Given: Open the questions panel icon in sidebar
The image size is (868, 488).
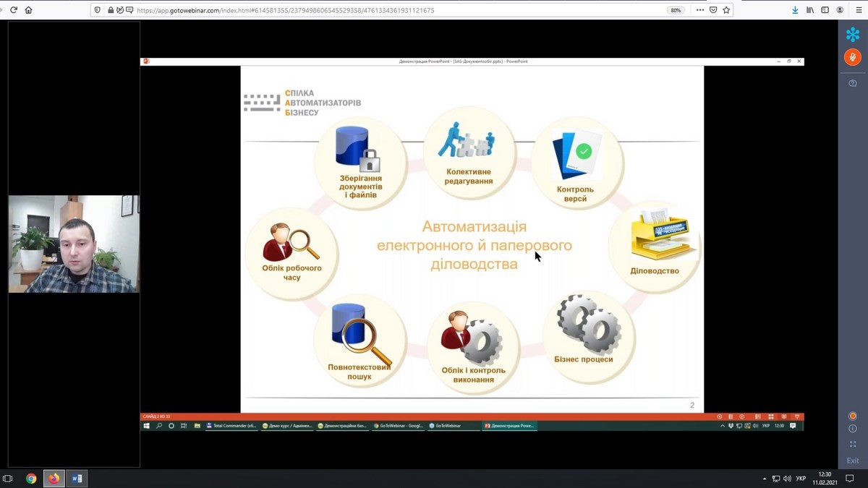Looking at the screenshot, I should (853, 84).
